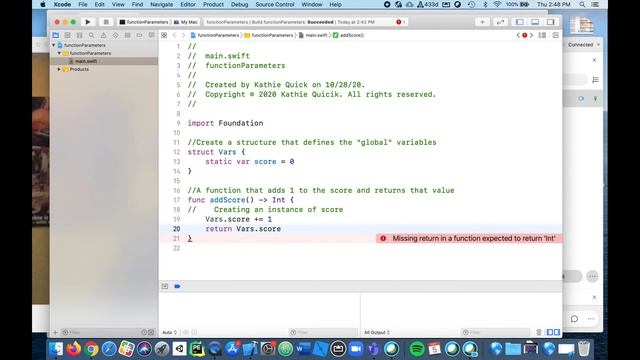Choose the My Mac run destination
This screenshot has height=360, width=640.
pyautogui.click(x=186, y=22)
